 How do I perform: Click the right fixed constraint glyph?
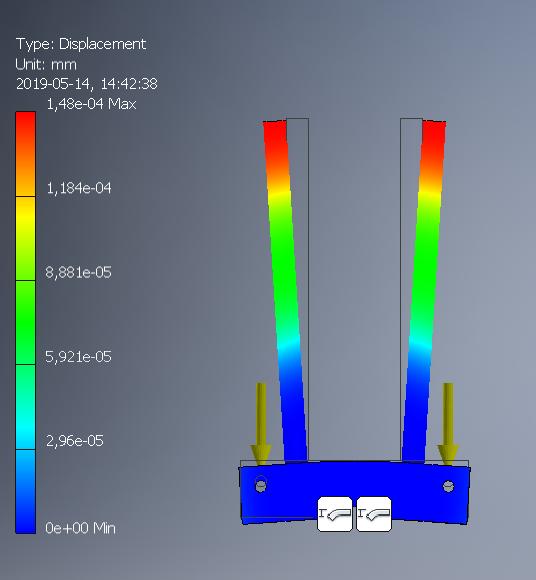point(374,514)
